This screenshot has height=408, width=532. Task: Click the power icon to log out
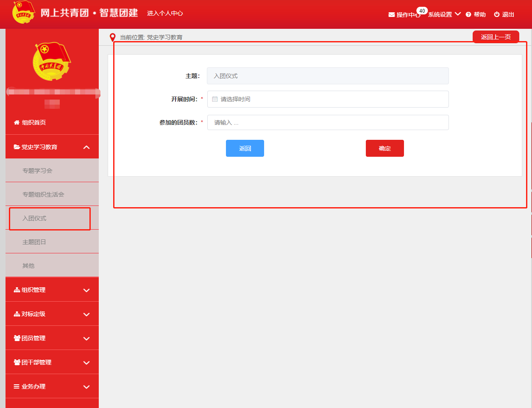click(497, 14)
